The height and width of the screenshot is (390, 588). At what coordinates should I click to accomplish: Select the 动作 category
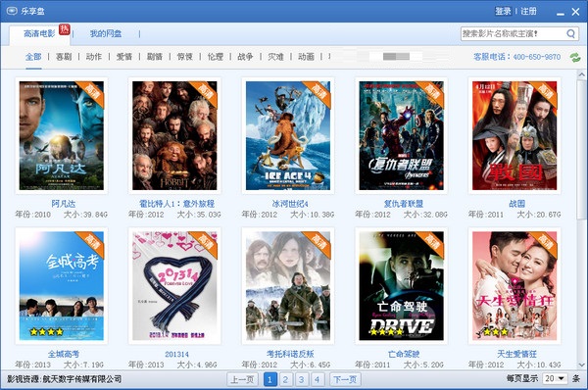(94, 57)
